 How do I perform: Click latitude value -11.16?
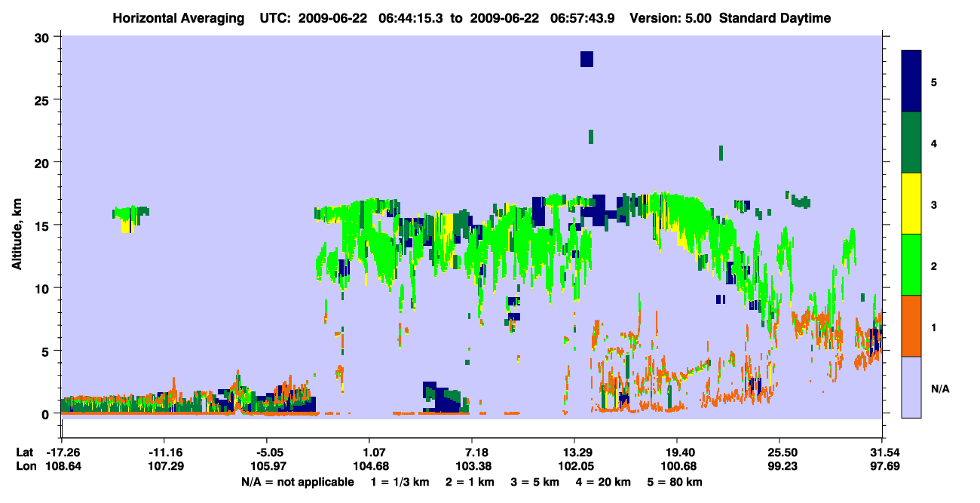coord(164,452)
